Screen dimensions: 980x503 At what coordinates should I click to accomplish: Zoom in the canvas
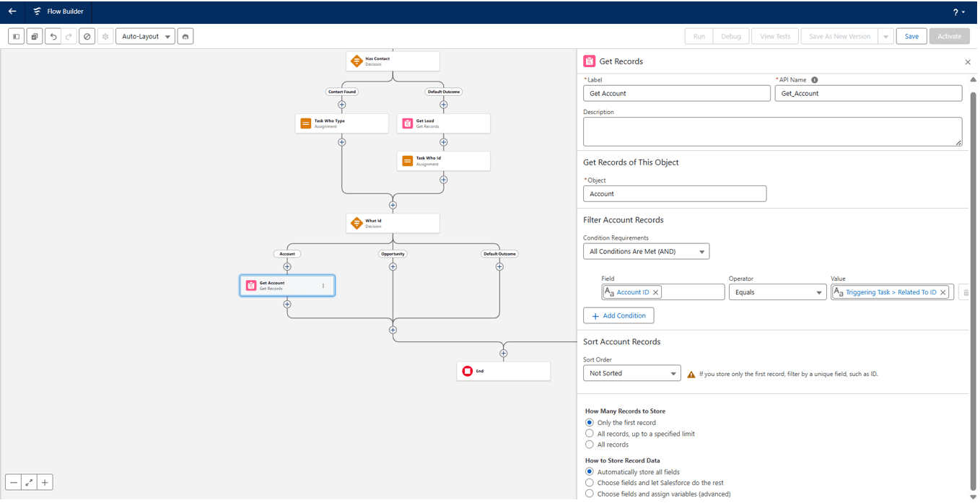coord(45,483)
